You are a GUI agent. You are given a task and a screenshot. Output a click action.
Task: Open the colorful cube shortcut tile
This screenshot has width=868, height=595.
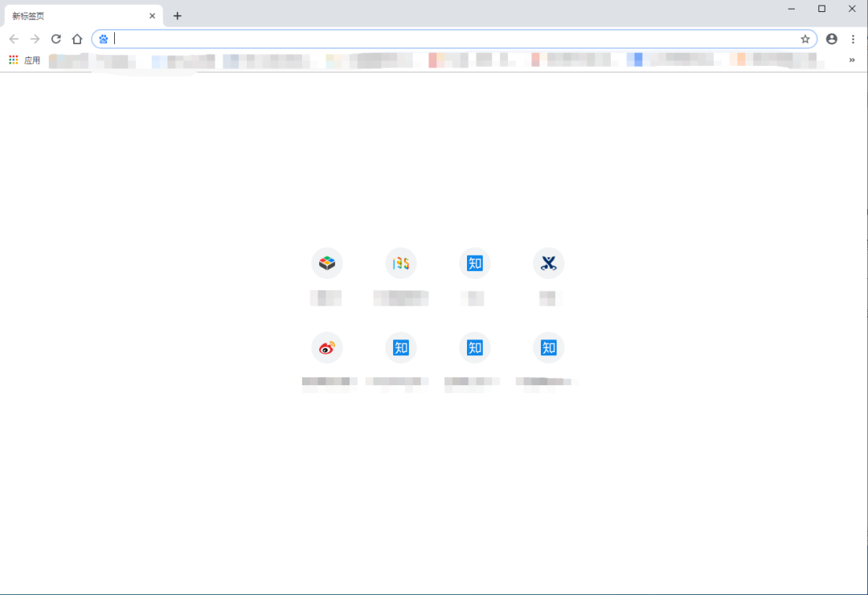[326, 263]
